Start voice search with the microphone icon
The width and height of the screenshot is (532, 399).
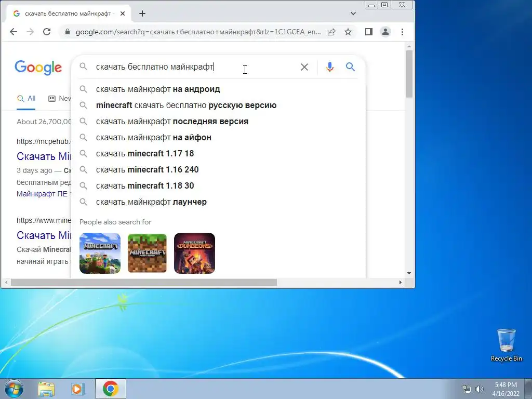pos(330,67)
